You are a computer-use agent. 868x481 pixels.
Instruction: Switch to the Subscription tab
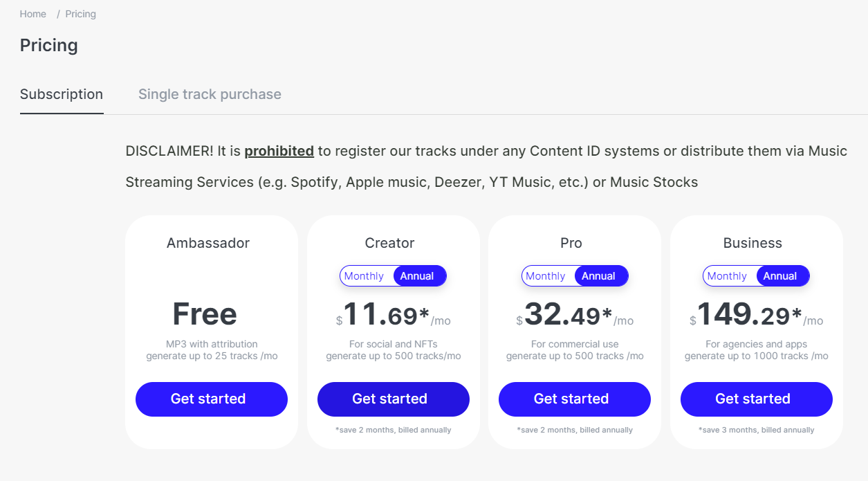(62, 94)
